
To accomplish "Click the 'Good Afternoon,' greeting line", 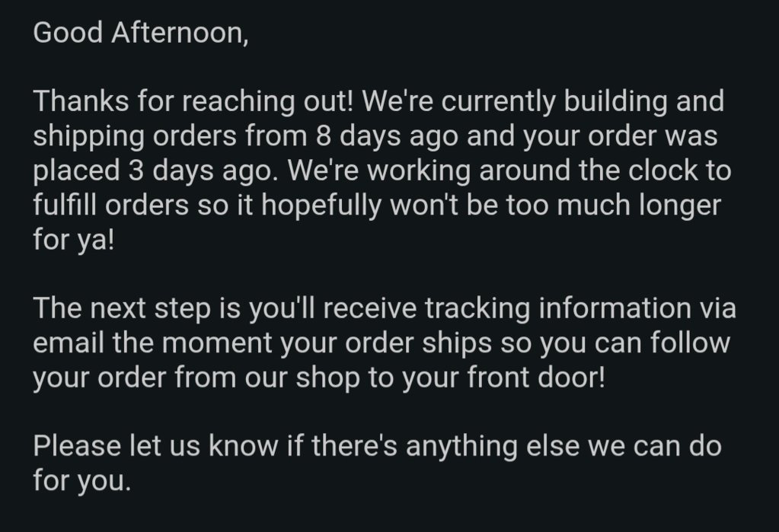I will point(141,33).
